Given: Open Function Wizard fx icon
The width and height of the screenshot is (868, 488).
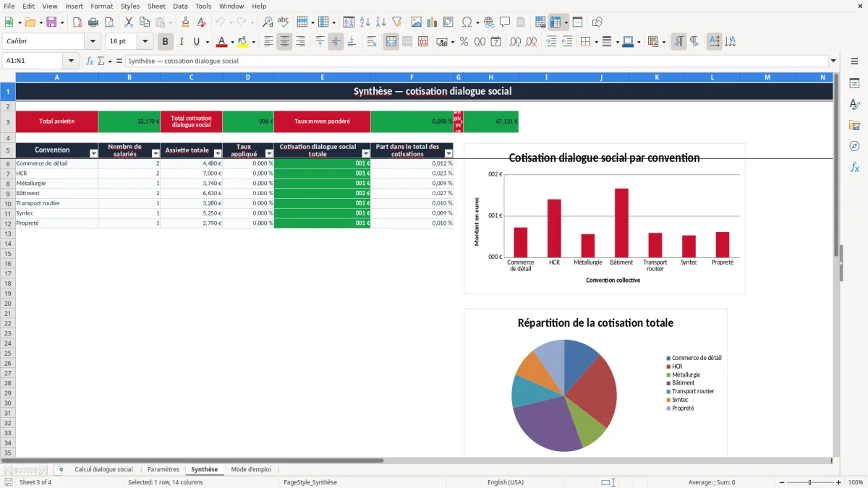Looking at the screenshot, I should [x=90, y=61].
